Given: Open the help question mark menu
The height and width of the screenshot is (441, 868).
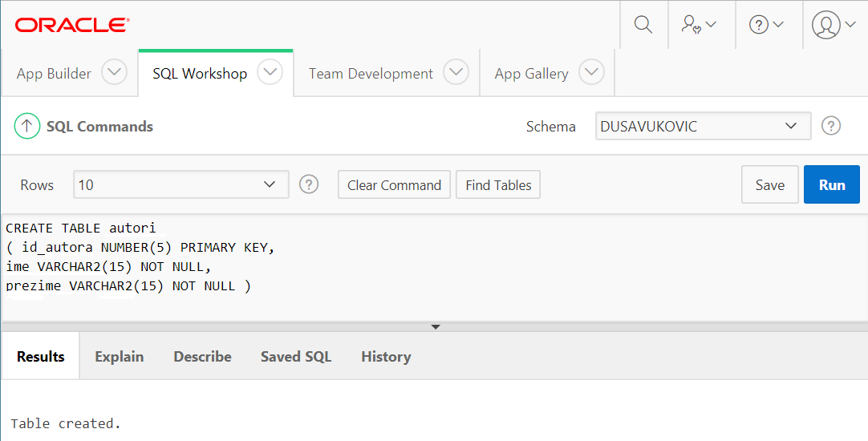Looking at the screenshot, I should click(766, 25).
